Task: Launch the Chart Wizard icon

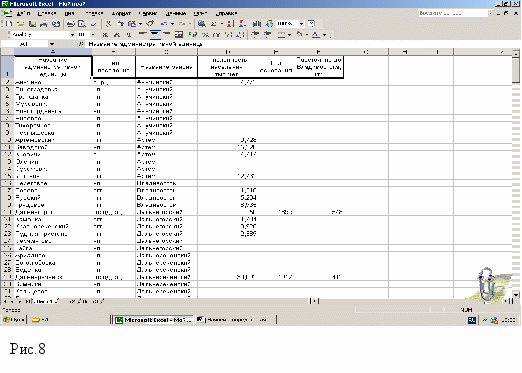Action: click(x=257, y=24)
